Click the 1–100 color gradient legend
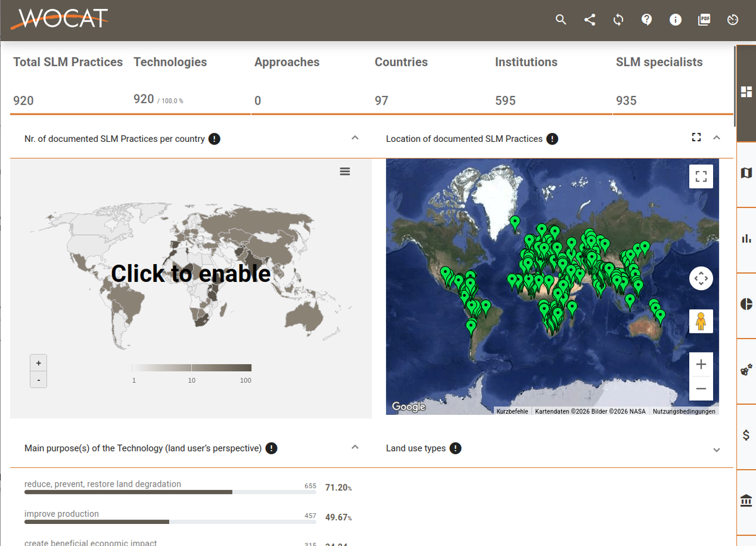 tap(191, 368)
